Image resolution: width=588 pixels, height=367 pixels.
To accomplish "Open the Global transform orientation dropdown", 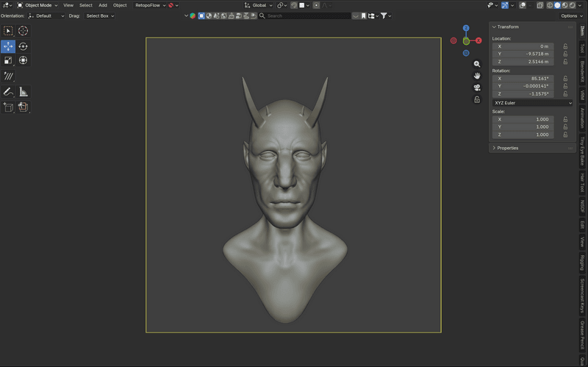I will point(259,5).
